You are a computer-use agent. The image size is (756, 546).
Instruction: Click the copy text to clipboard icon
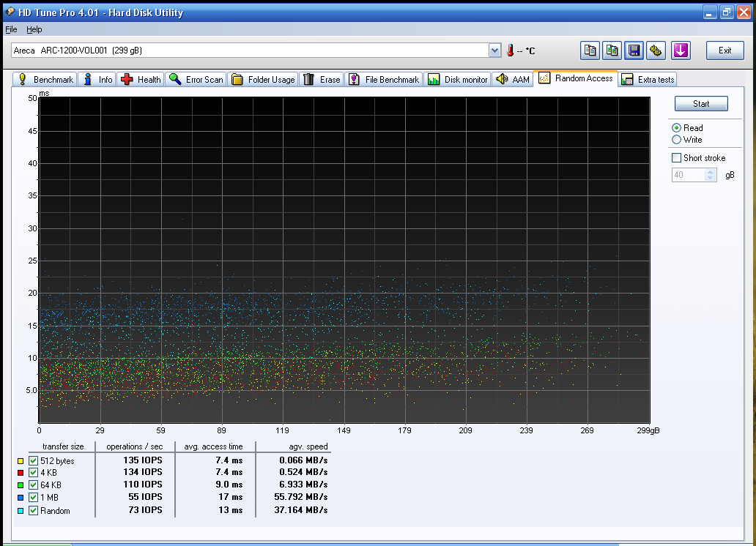pyautogui.click(x=590, y=51)
